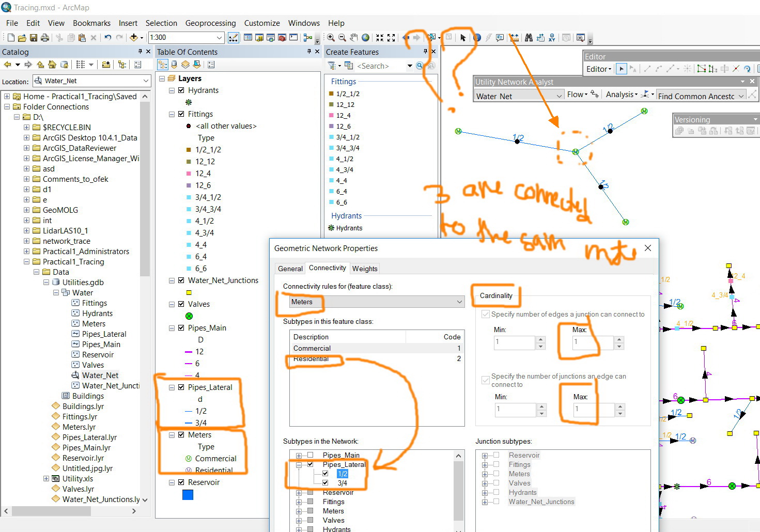Image resolution: width=760 pixels, height=532 pixels.
Task: Click the New Map Document icon
Action: point(11,38)
